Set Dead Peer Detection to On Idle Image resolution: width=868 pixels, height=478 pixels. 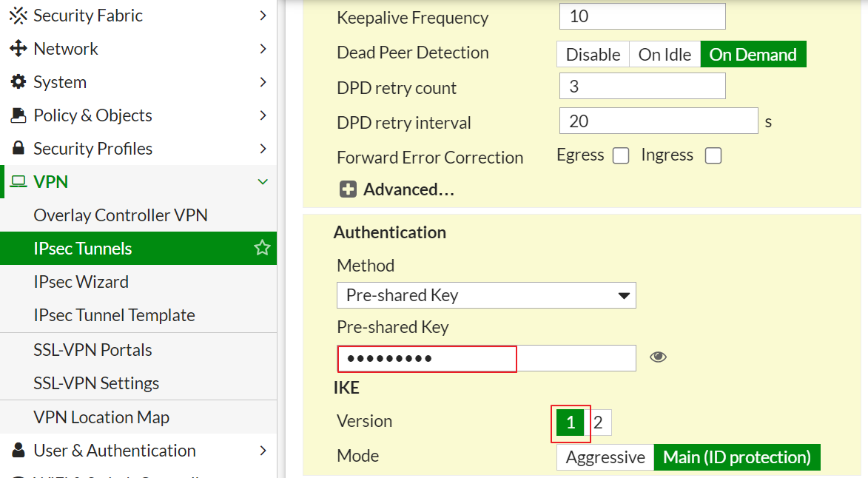tap(665, 55)
